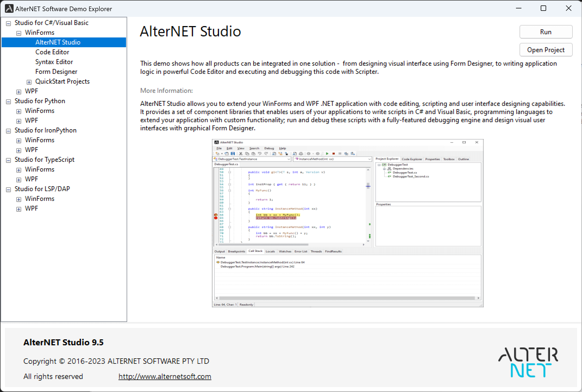Select the AlterNET Studio tree item
The width and height of the screenshot is (582, 392).
coord(64,42)
